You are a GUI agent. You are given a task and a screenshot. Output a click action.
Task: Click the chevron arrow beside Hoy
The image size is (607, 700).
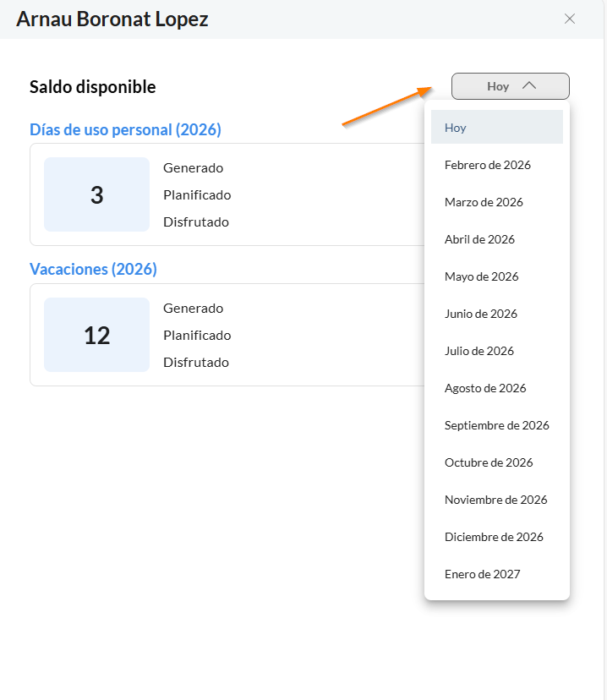(530, 85)
